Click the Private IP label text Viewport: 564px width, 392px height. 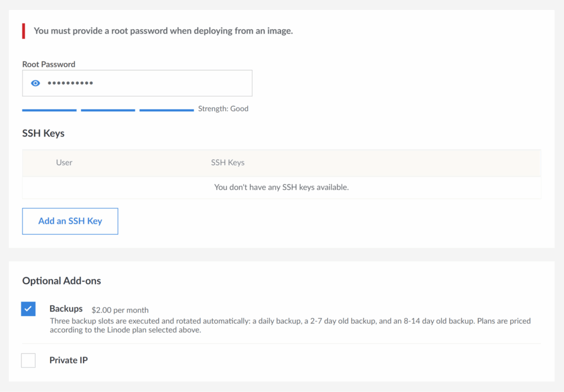pos(68,360)
